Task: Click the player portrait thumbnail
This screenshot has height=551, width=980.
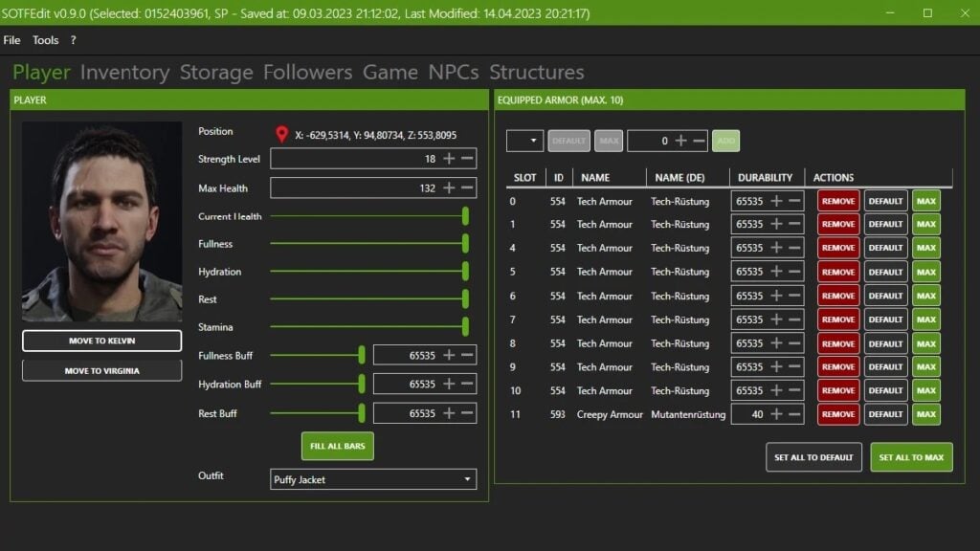Action: [x=101, y=221]
